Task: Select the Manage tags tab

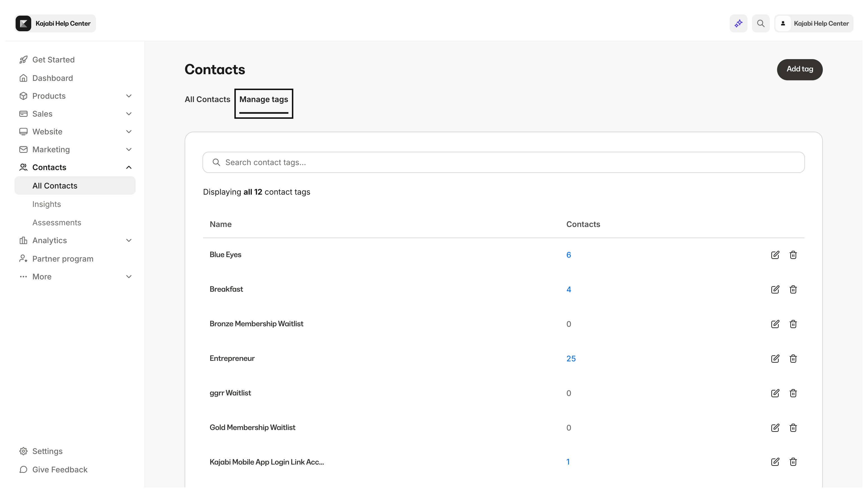Action: pos(264,99)
